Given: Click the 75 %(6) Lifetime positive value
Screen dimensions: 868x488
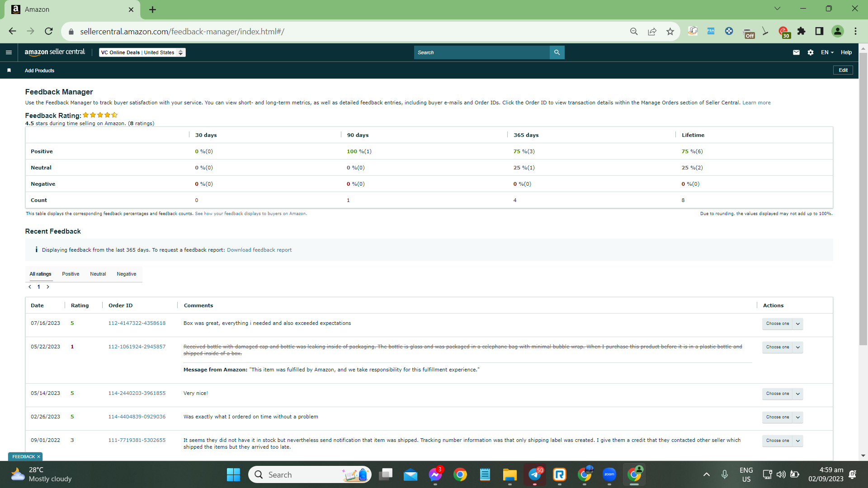Looking at the screenshot, I should pos(692,151).
